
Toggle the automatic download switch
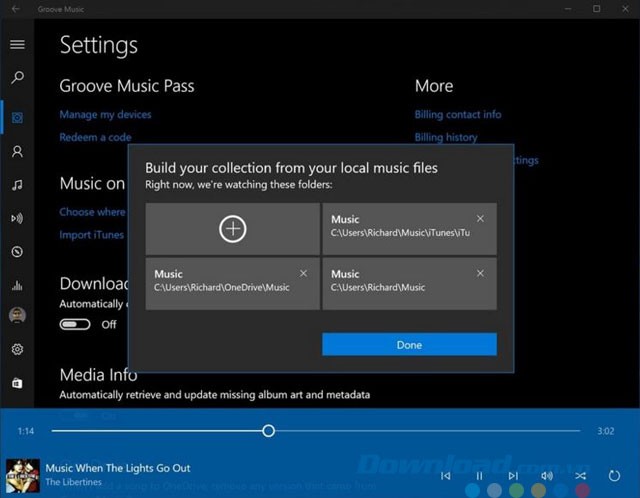(x=75, y=324)
